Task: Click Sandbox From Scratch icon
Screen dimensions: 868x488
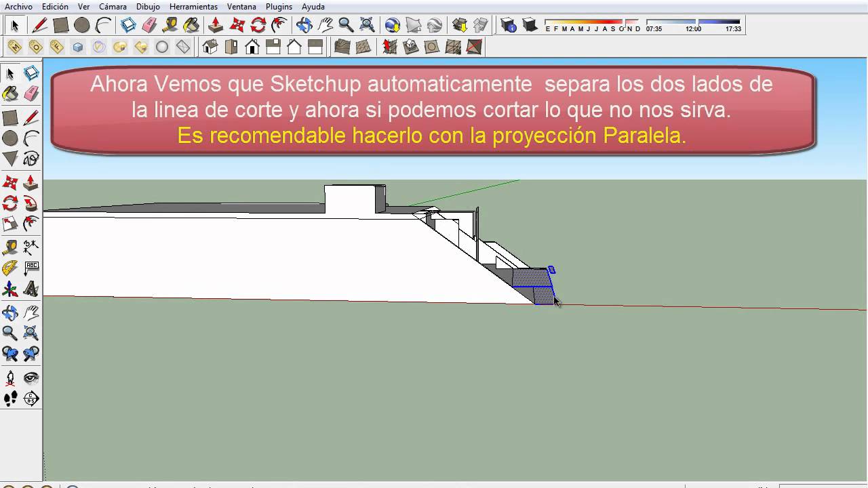Action: (363, 47)
